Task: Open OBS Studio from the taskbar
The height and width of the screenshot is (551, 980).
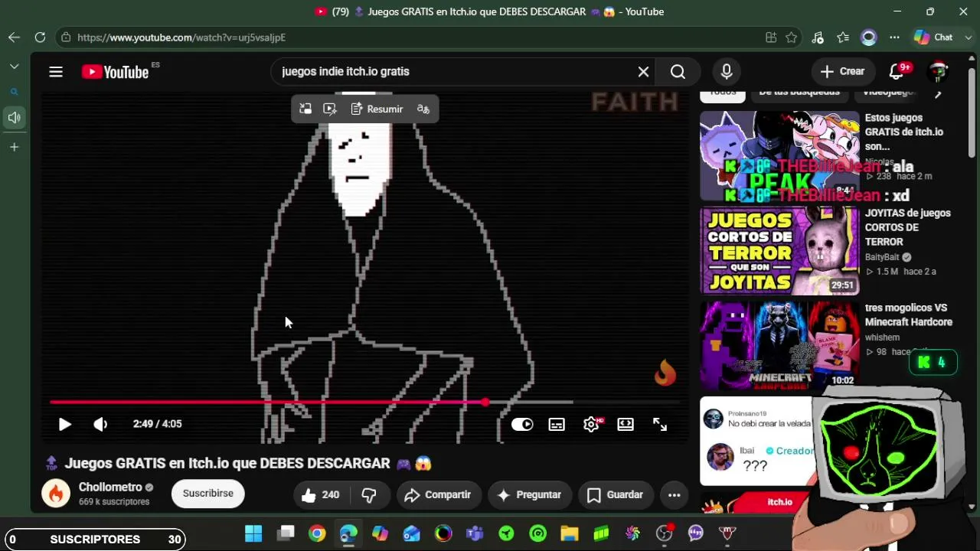Action: click(664, 533)
